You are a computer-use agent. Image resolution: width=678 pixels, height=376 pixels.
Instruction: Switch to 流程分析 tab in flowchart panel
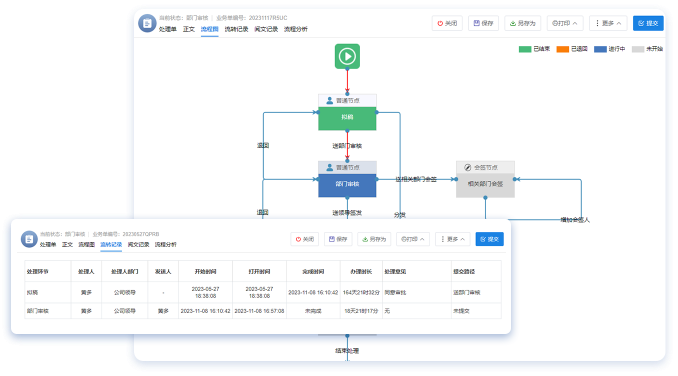tap(296, 29)
